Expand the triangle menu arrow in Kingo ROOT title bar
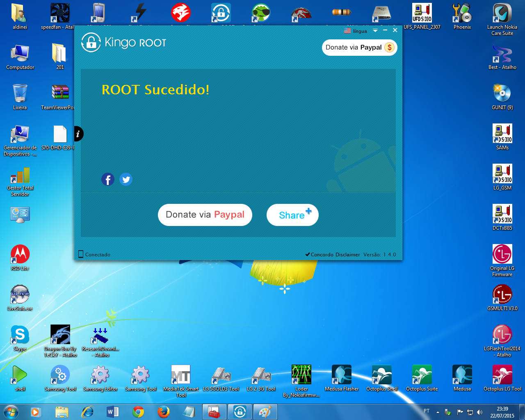This screenshot has height=420, width=525. 375,30
